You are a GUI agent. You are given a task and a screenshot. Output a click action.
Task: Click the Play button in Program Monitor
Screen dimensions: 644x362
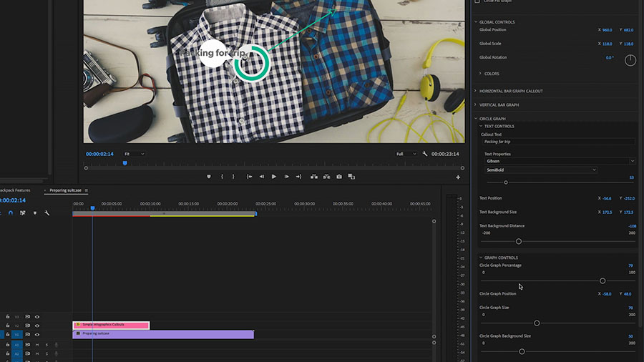273,177
